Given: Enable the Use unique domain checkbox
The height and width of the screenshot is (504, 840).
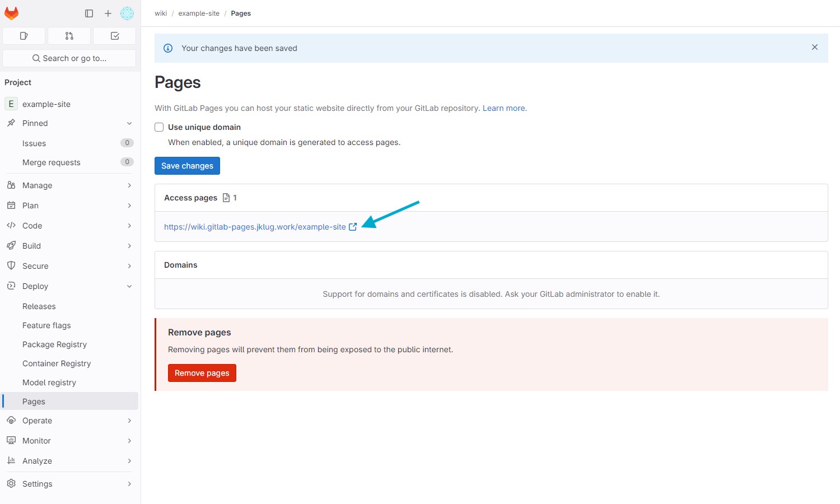Looking at the screenshot, I should [159, 127].
